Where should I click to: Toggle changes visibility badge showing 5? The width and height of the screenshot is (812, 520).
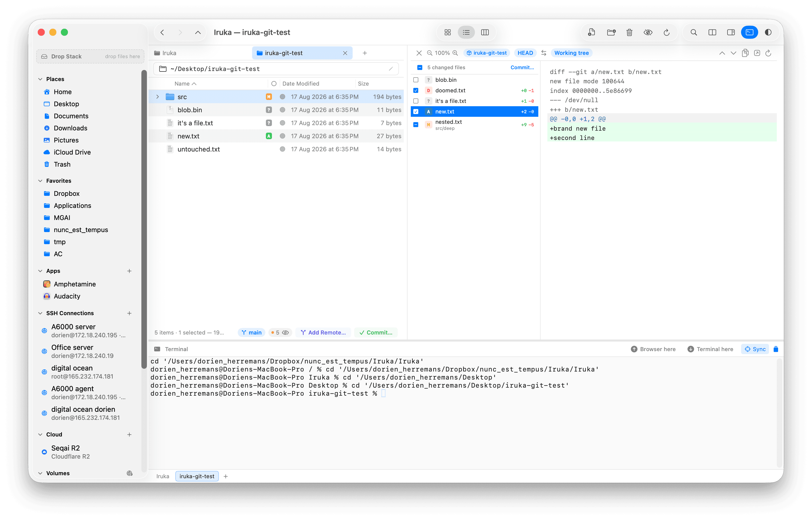click(280, 332)
